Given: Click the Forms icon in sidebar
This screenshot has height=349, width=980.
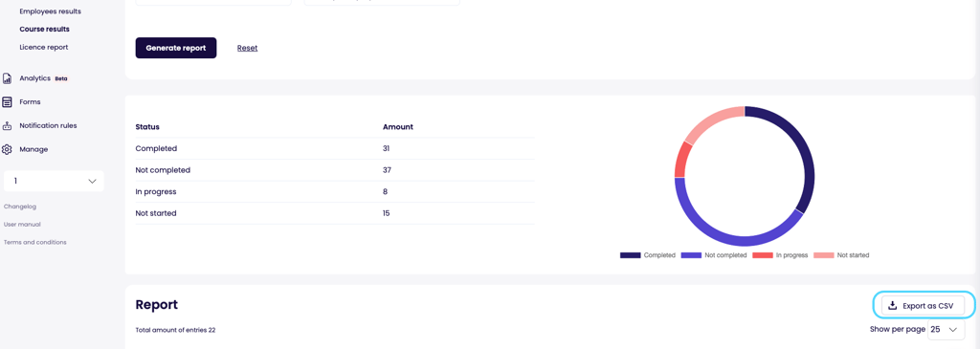Looking at the screenshot, I should tap(8, 101).
